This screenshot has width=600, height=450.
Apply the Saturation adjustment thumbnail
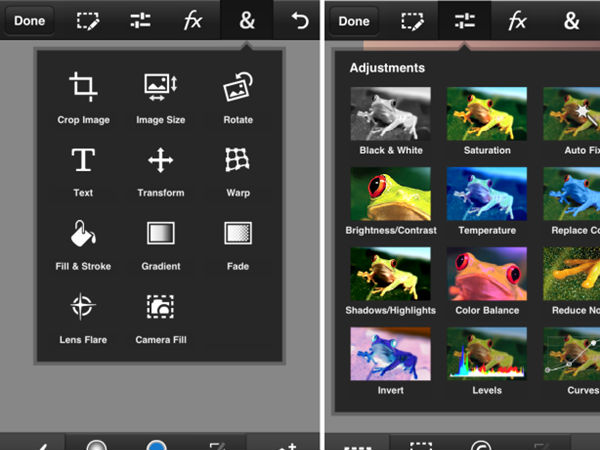pos(487,113)
